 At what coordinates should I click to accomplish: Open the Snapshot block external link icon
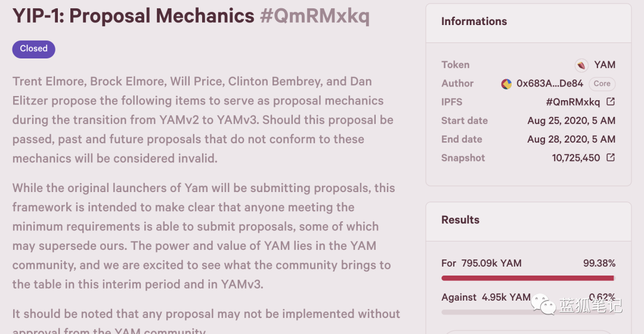coord(611,158)
